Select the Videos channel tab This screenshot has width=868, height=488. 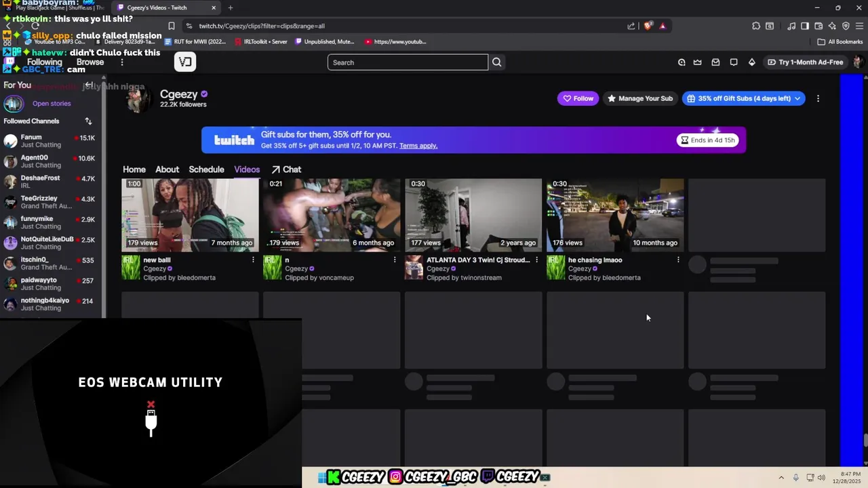247,169
